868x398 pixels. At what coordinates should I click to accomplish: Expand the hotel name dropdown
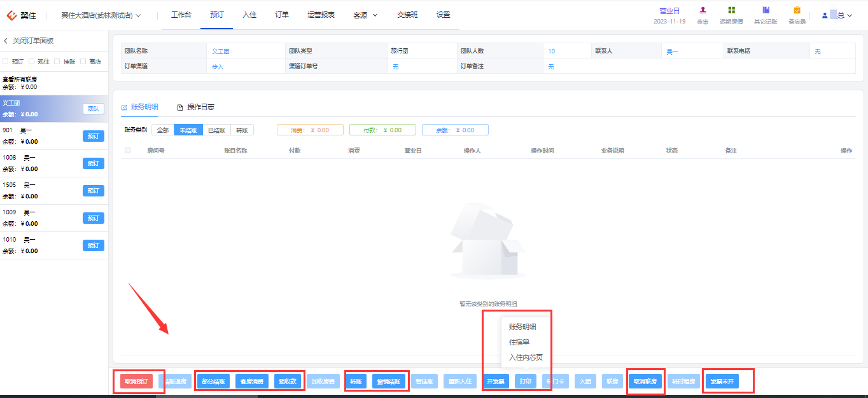coord(138,15)
